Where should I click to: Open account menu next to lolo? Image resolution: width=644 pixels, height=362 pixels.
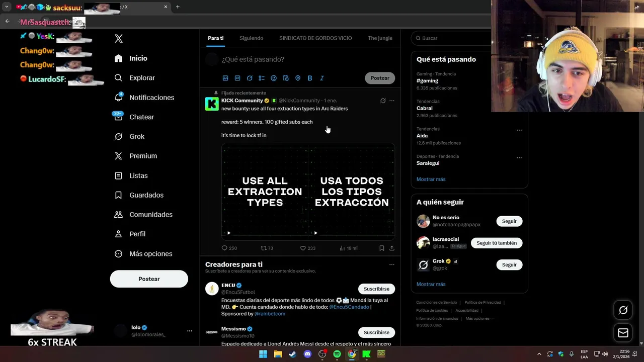tap(190, 331)
